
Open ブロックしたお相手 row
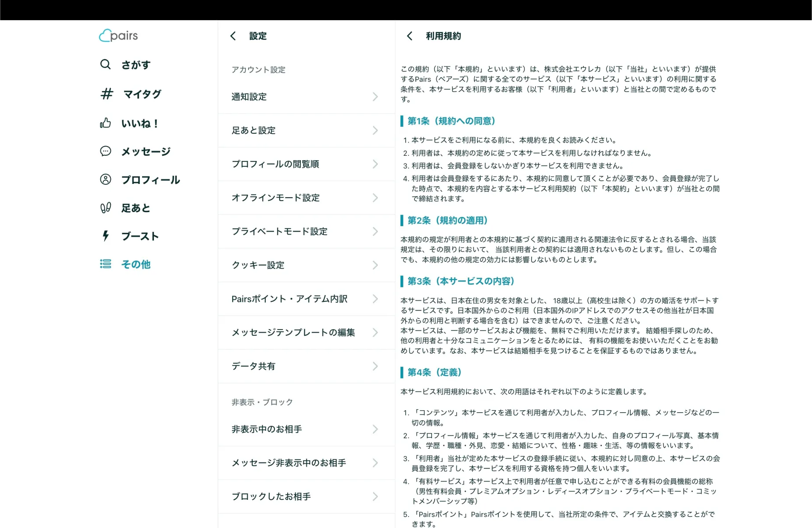tap(307, 496)
